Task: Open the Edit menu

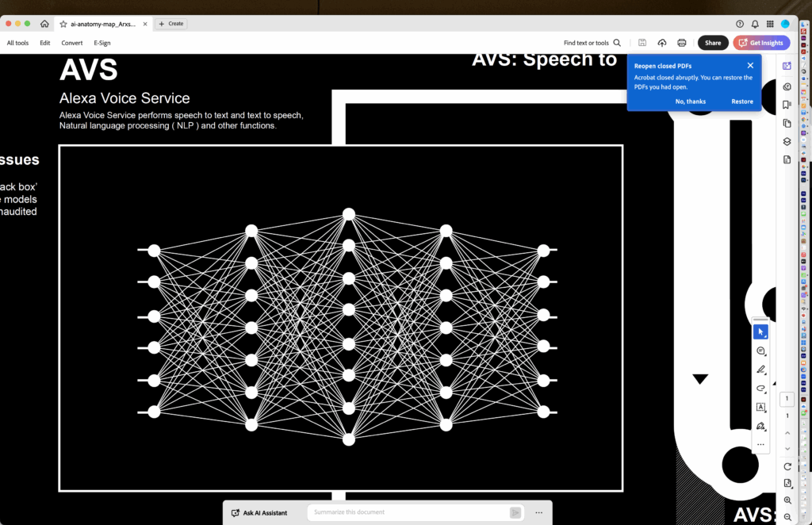Action: [45, 43]
